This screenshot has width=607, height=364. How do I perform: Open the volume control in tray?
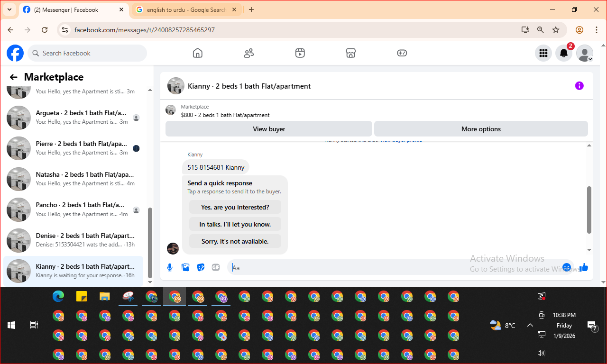[x=542, y=353]
